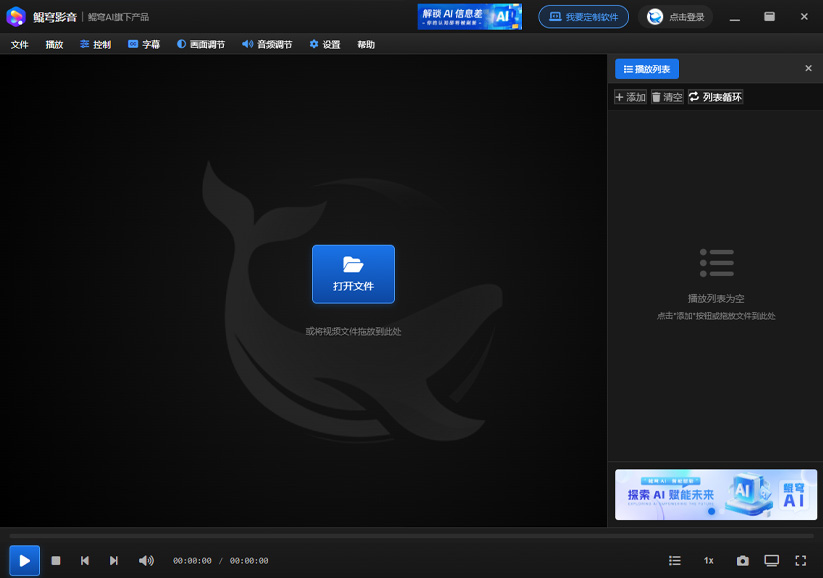Open the 字幕 subtitle menu
The image size is (823, 578).
(x=143, y=45)
